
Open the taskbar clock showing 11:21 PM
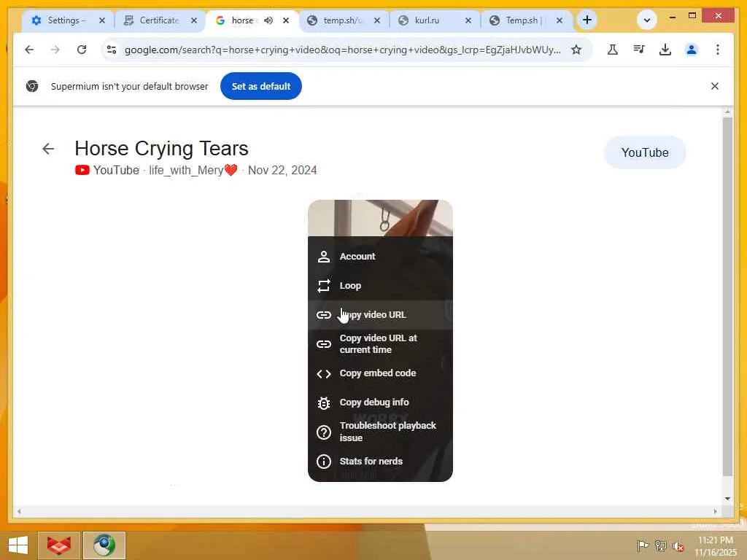pyautogui.click(x=715, y=546)
